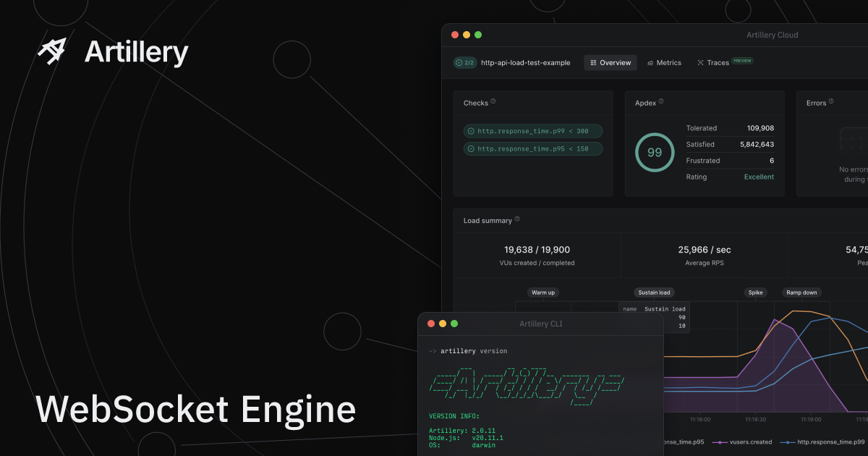This screenshot has height=456, width=868.
Task: Click the 25,966 / sec value
Action: (x=705, y=250)
